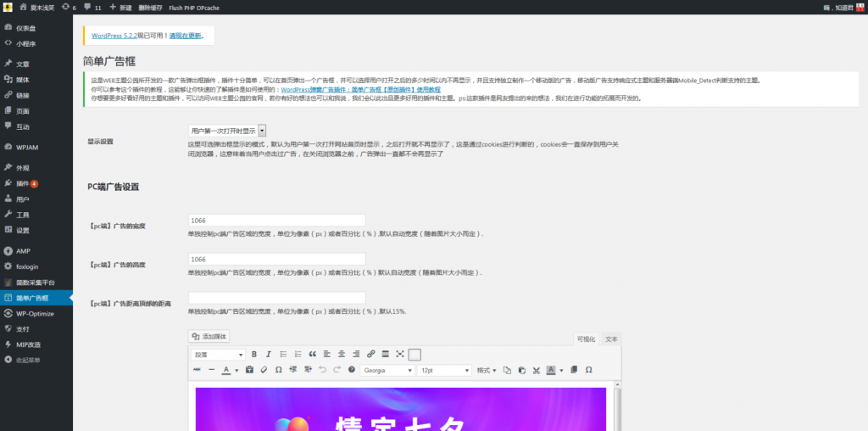Open WP-Optimize in the sidebar menu

(36, 313)
